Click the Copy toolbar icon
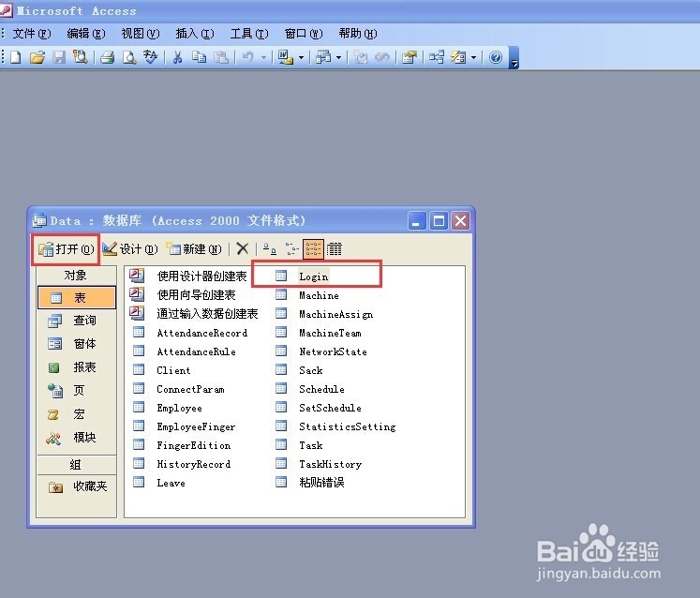 (199, 57)
